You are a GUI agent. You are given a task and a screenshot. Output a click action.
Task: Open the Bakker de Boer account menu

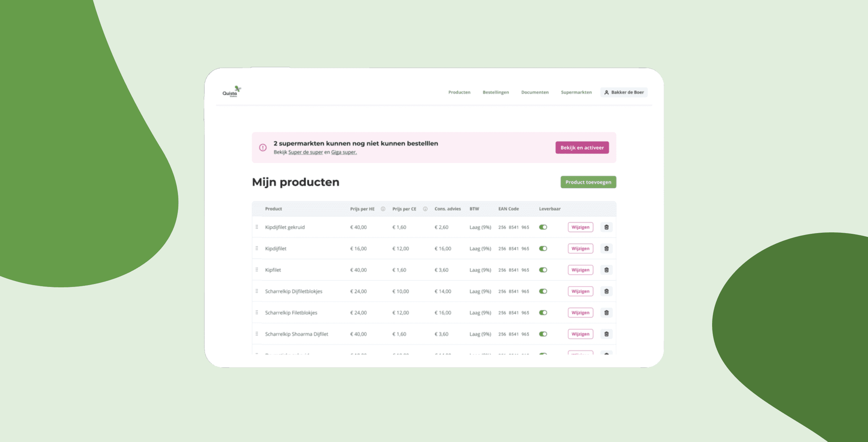624,93
